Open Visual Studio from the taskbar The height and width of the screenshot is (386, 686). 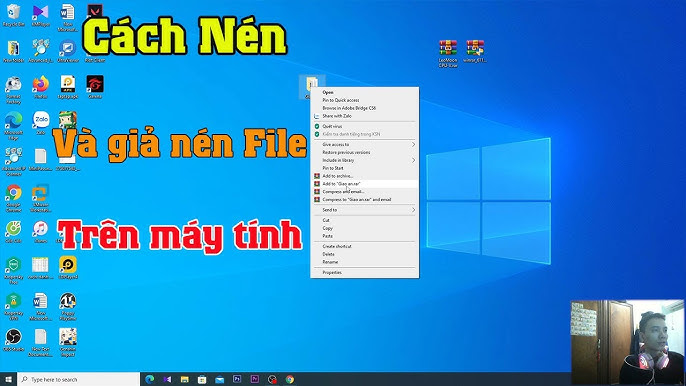click(167, 379)
